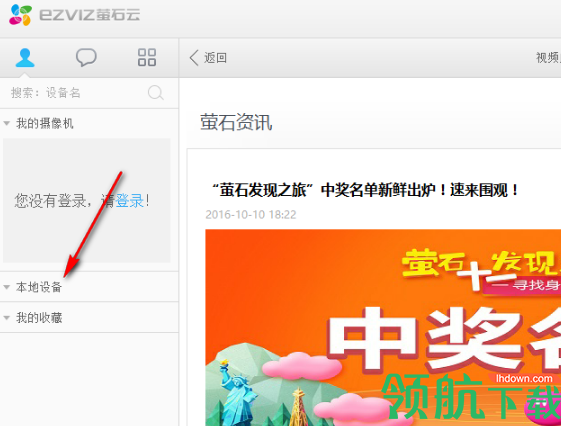Image resolution: width=561 pixels, height=426 pixels.
Task: Switch to the grid apps tab
Action: coord(147,57)
